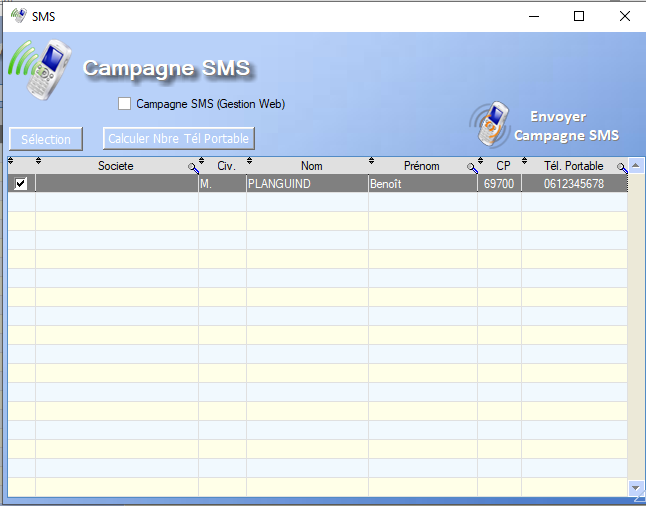Enable the Campagne SMS (Gestion Web) checkbox

[x=125, y=103]
